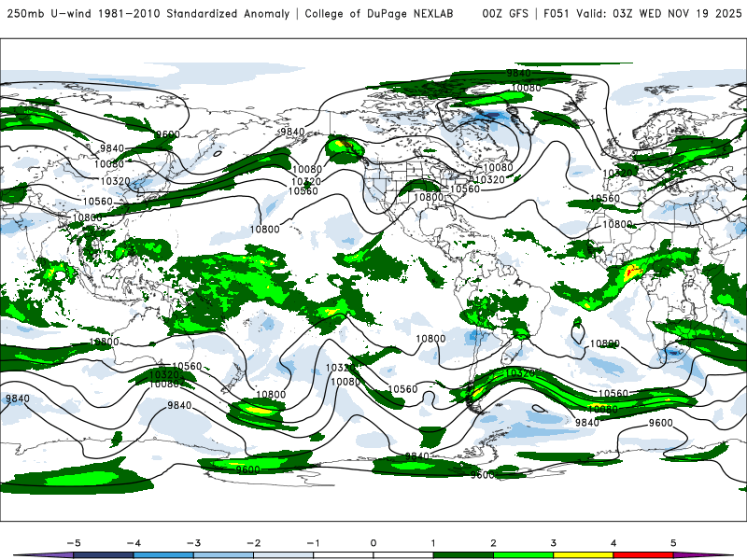Click the red-yellow anomaly maximum over West Africa
Viewport: 747px width, 560px height.
pyautogui.click(x=633, y=272)
